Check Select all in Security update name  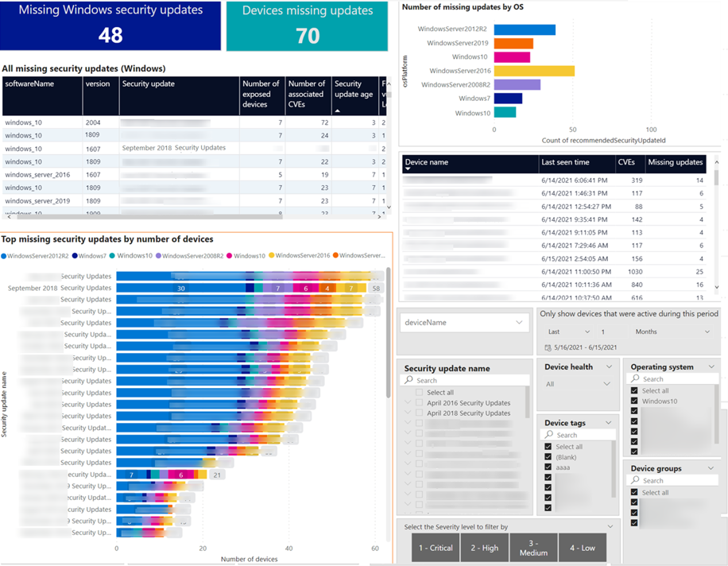point(420,393)
